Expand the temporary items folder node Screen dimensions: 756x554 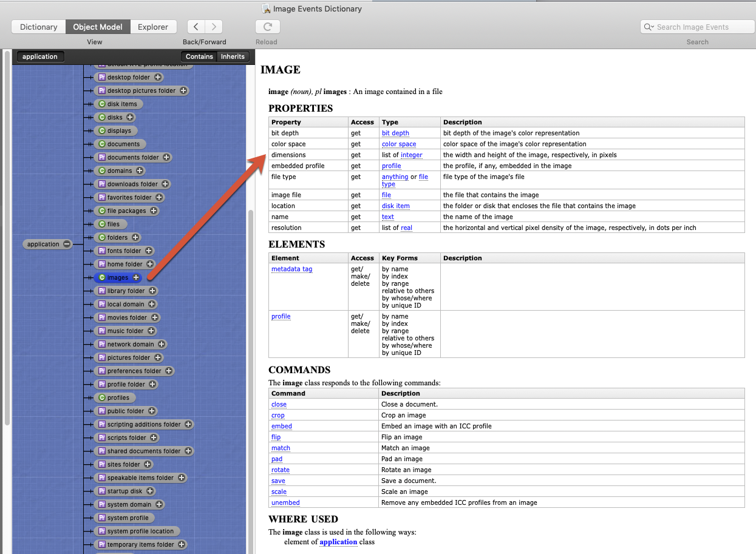[x=182, y=545]
